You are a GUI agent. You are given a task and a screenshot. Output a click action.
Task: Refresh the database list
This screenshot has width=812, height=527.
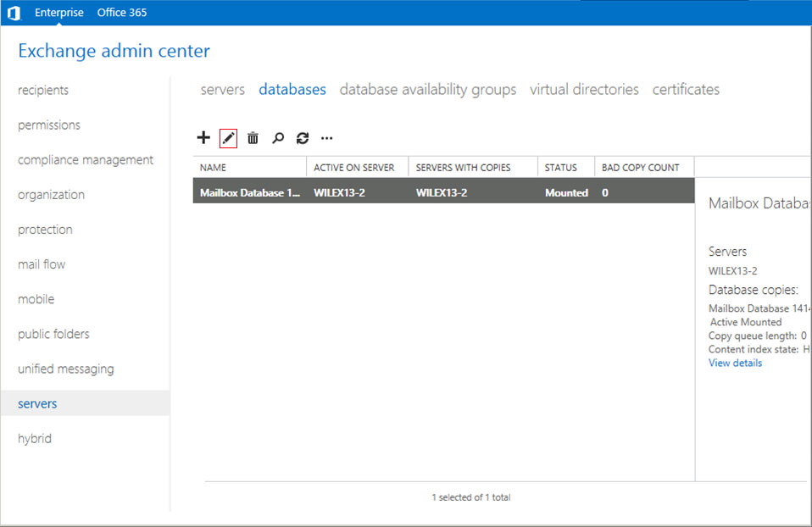point(303,138)
